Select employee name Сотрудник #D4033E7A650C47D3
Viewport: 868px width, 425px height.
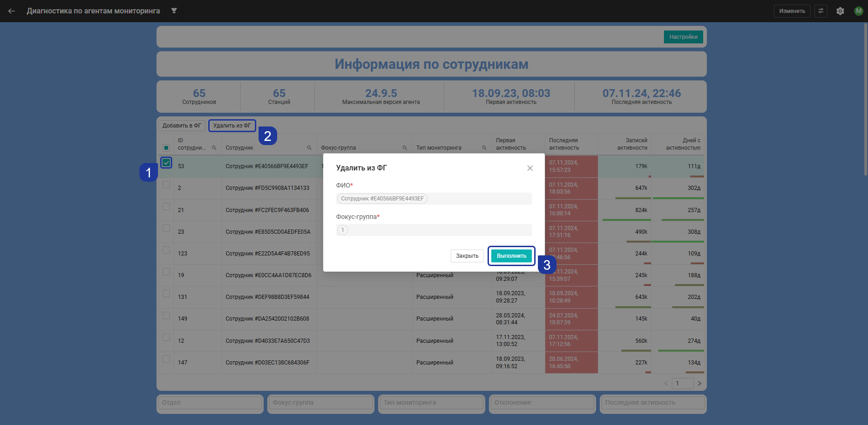pos(268,341)
